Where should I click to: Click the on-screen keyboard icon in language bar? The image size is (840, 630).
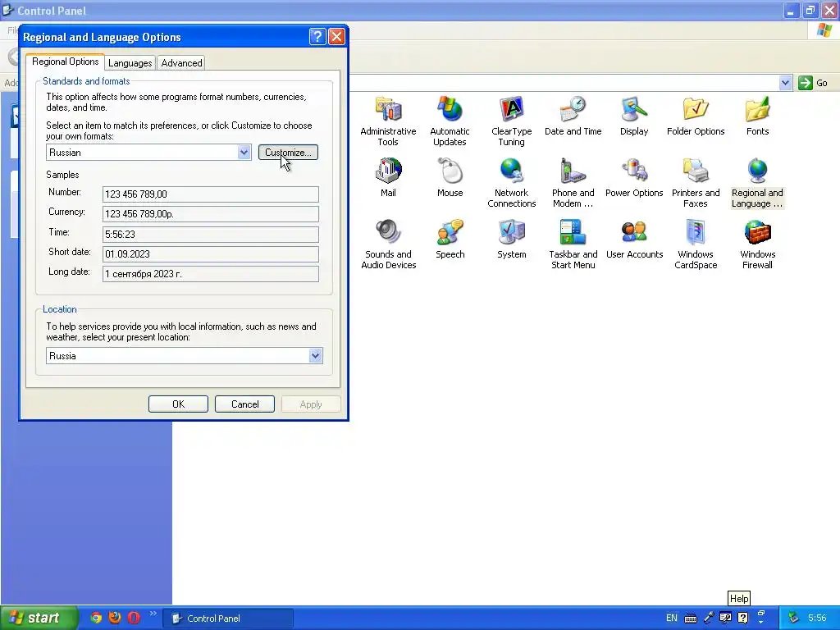tap(691, 619)
